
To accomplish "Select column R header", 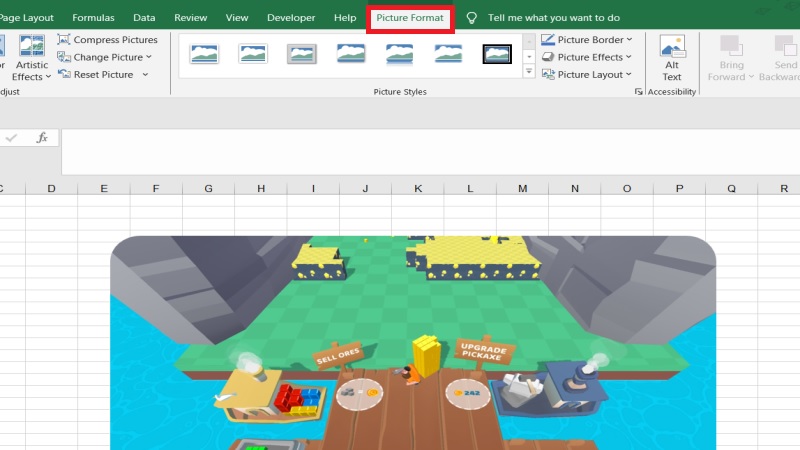I will point(779,188).
